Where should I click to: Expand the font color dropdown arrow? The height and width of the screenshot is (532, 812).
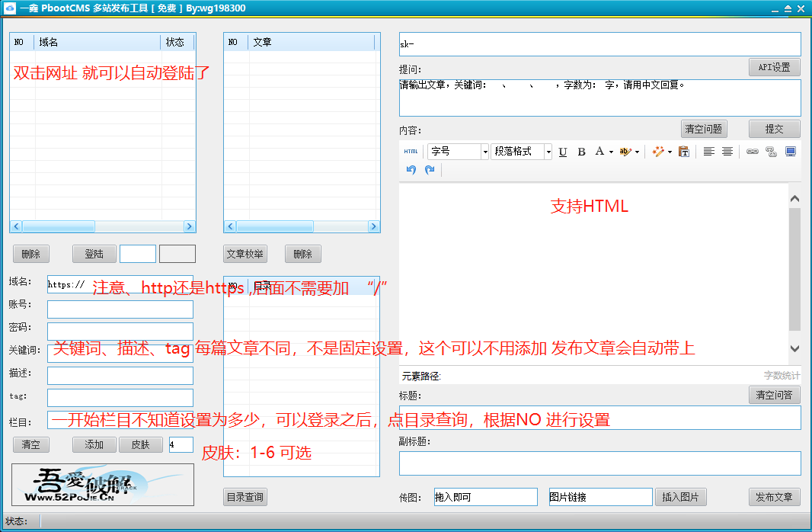(611, 152)
